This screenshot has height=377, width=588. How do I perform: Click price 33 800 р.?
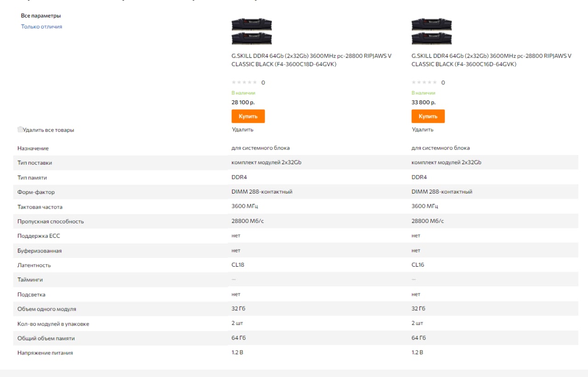click(424, 103)
